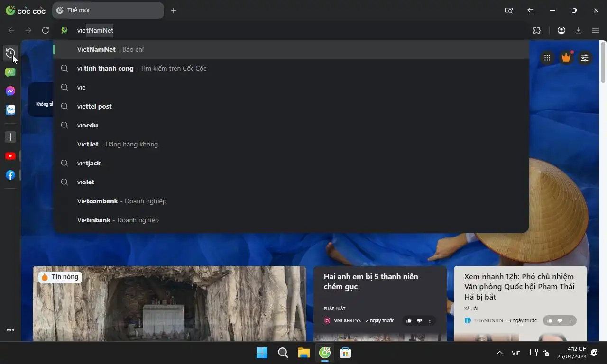Open the user profile icon
The height and width of the screenshot is (364, 607).
click(561, 30)
